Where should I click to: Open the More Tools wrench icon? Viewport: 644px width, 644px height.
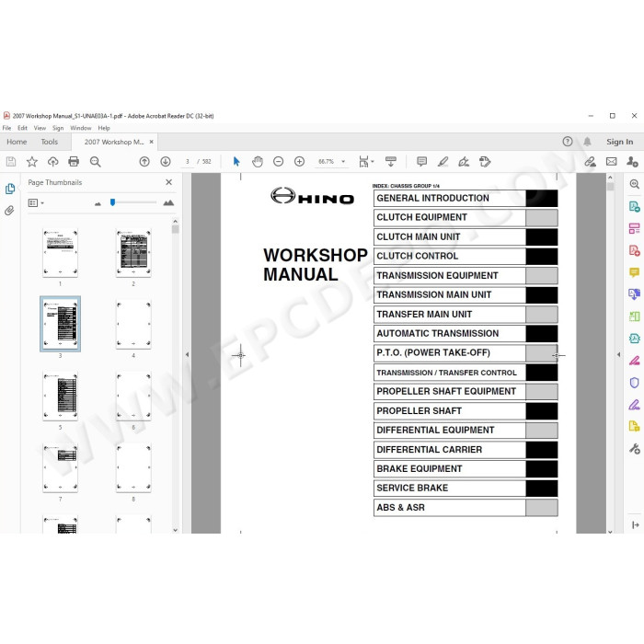tap(635, 449)
